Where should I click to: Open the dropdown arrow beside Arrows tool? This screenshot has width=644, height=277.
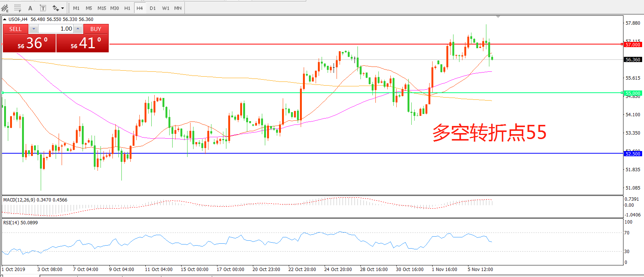click(x=62, y=8)
